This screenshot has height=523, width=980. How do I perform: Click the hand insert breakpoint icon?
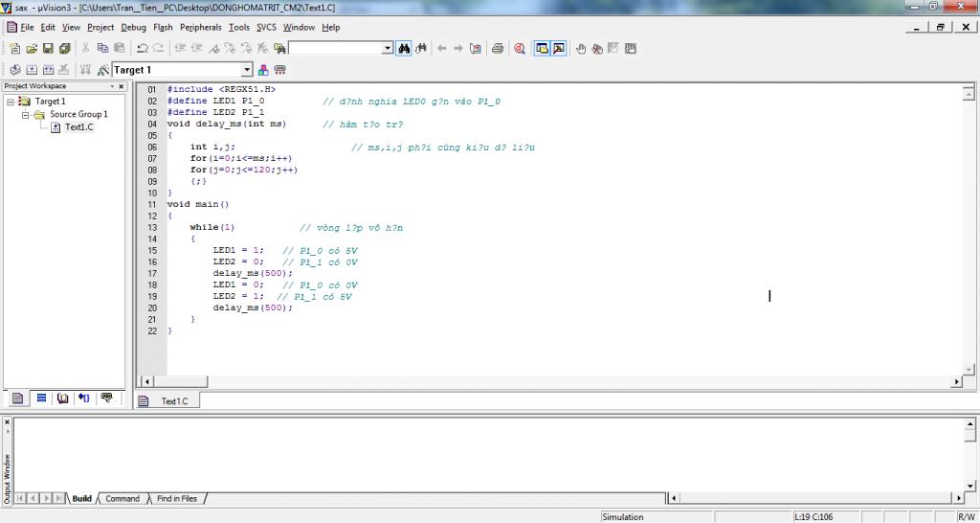point(581,48)
